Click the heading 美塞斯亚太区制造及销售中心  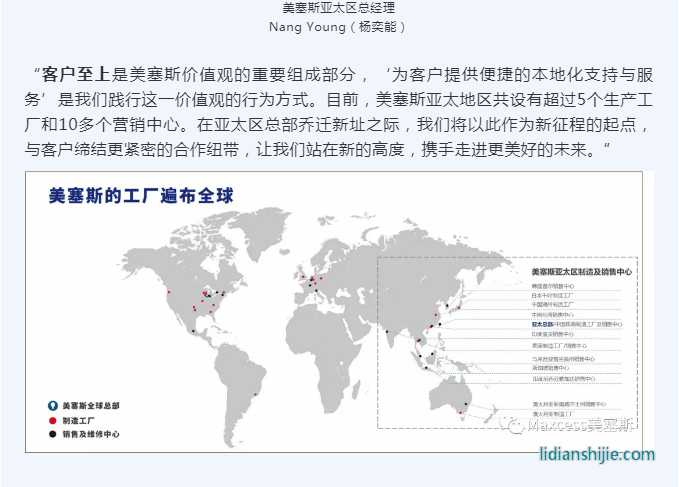tap(582, 272)
